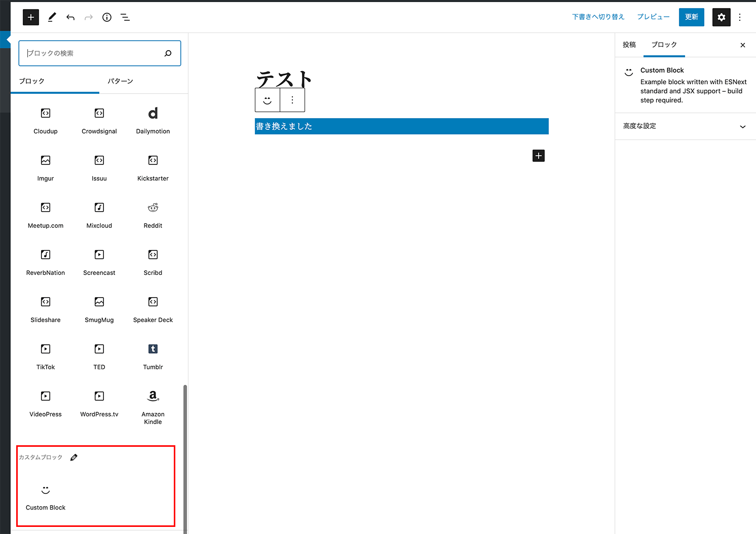
Task: Click the editor information icon
Action: pos(106,17)
